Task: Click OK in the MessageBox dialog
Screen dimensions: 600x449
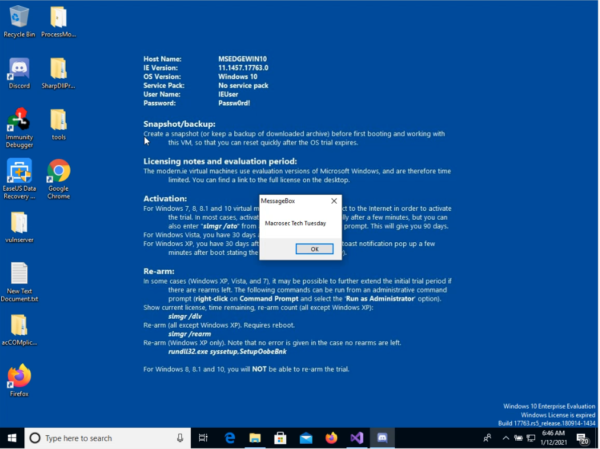Action: pyautogui.click(x=315, y=249)
